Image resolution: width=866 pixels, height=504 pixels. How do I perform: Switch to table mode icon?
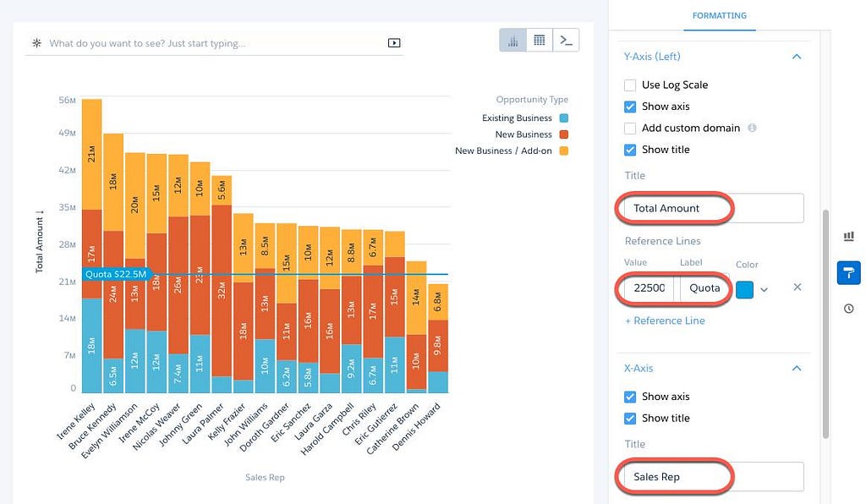[x=539, y=41]
